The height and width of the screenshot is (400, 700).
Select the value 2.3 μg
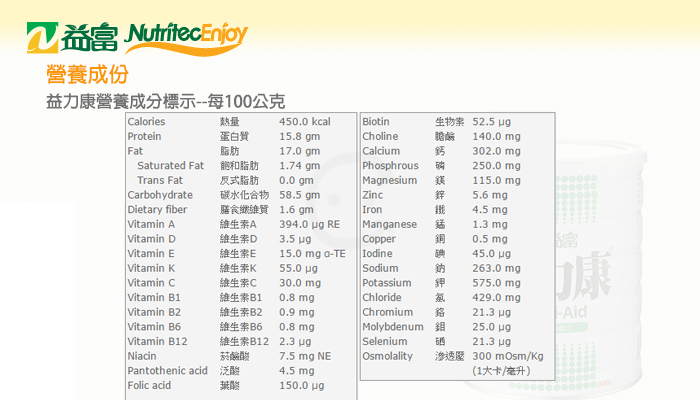[295, 342]
